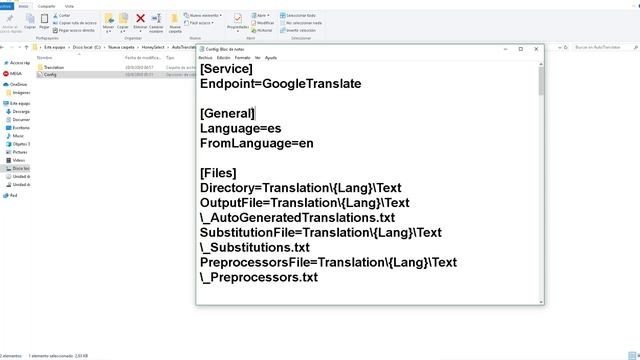Image resolution: width=640 pixels, height=360 pixels.
Task: Click Cortar in the Portapapeles group
Action: (x=62, y=15)
